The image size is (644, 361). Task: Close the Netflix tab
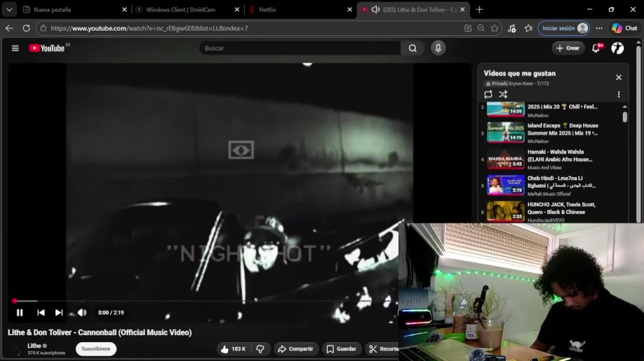pos(350,10)
